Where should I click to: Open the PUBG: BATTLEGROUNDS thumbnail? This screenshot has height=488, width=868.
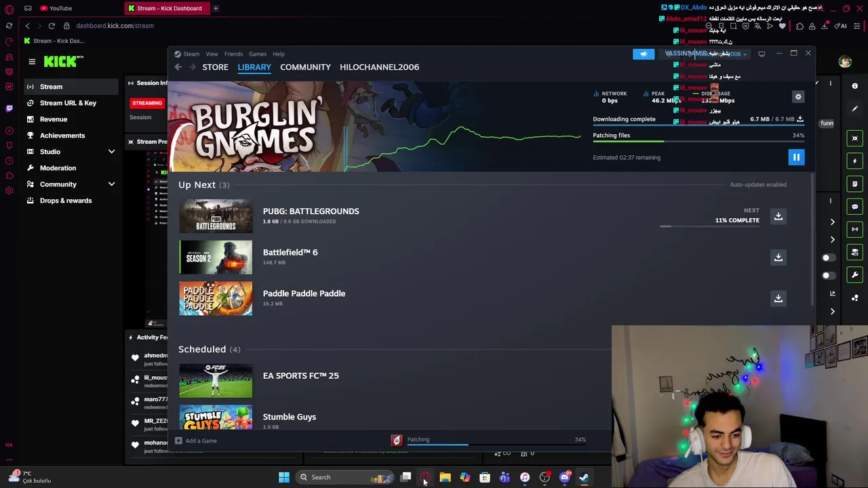click(x=216, y=216)
